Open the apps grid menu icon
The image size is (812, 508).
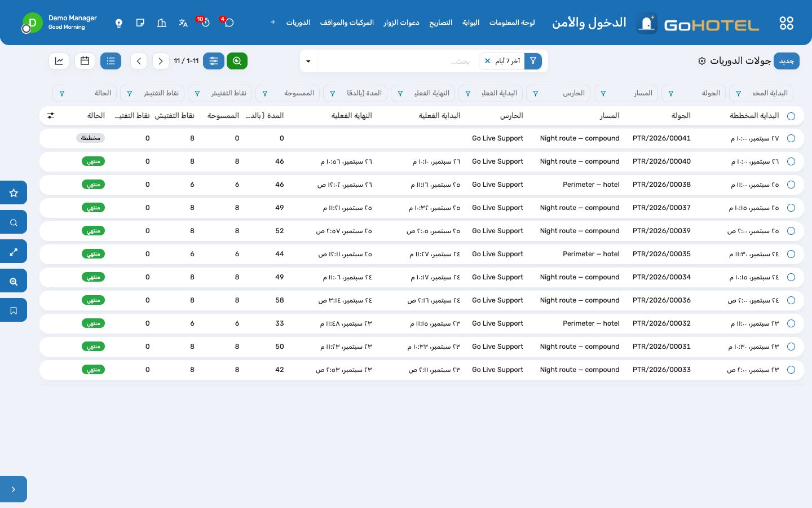coord(786,23)
